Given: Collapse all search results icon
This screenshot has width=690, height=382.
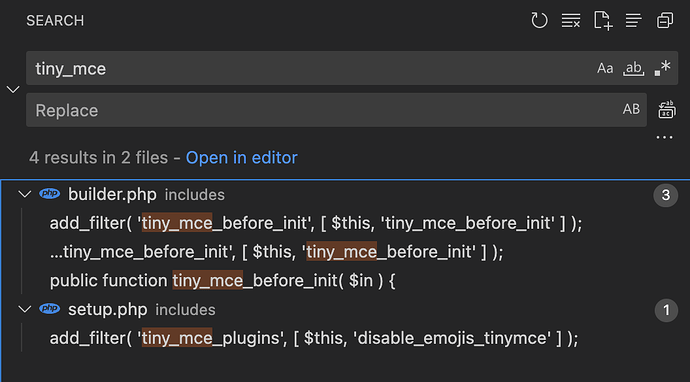Looking at the screenshot, I should click(x=665, y=20).
